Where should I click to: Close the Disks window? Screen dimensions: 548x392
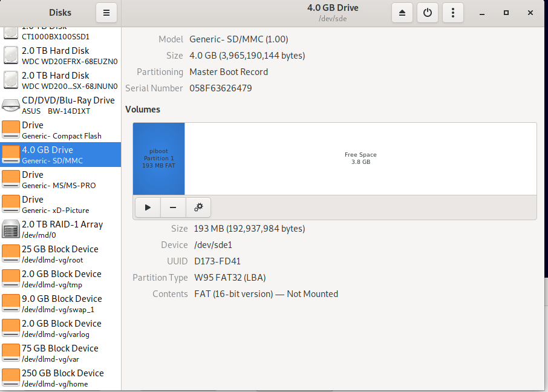(530, 13)
